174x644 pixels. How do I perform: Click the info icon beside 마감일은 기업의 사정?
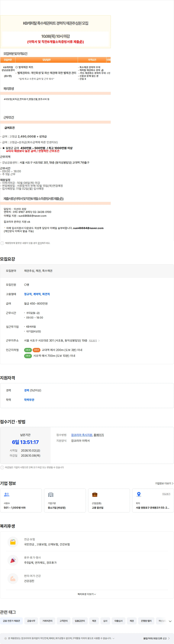click(2, 467)
